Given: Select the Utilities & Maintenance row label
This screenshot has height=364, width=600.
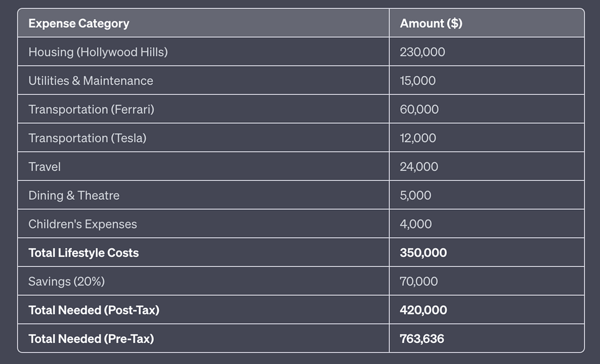Looking at the screenshot, I should (x=91, y=81).
